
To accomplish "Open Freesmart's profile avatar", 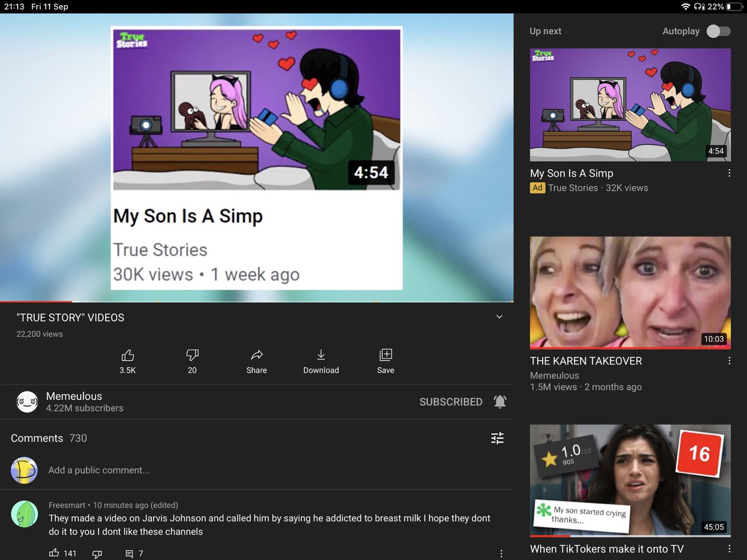I will coord(24,514).
